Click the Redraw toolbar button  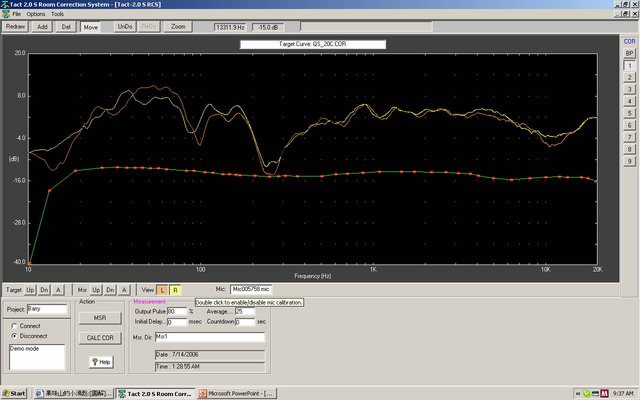coord(15,27)
